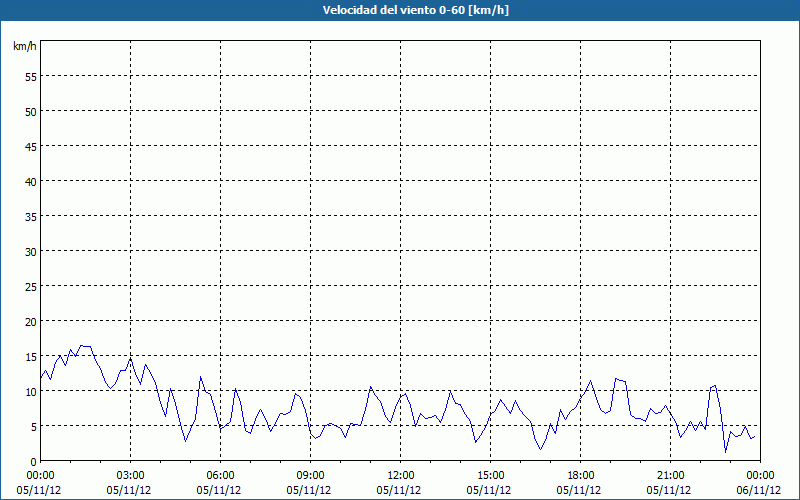This screenshot has height=500, width=800.
Task: Click the 05/11/12 date under 18:00
Action: [x=579, y=490]
